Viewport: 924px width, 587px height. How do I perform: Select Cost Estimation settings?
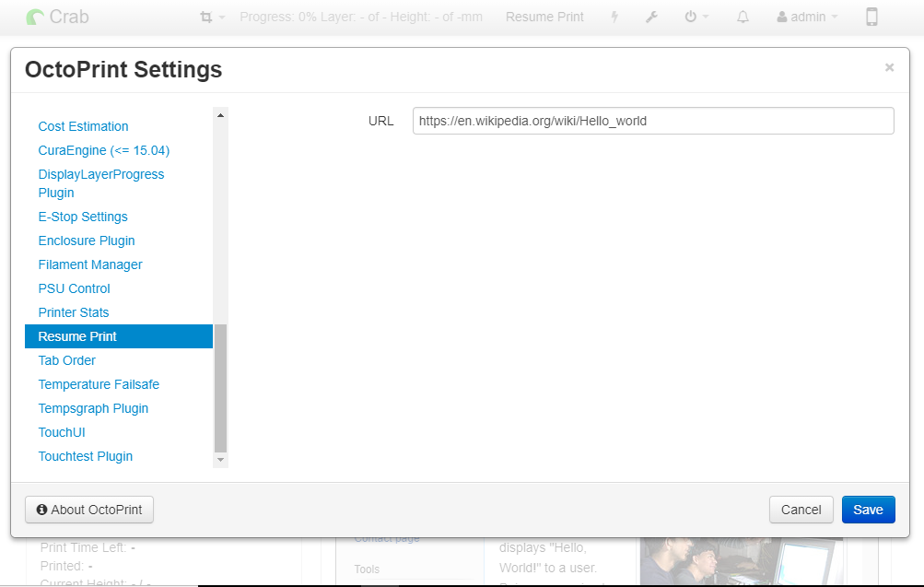(83, 127)
